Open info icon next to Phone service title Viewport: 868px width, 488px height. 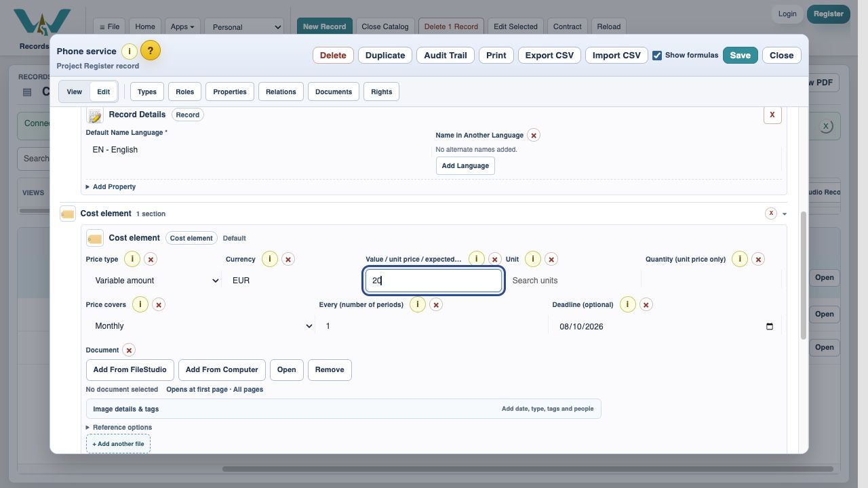pyautogui.click(x=130, y=52)
